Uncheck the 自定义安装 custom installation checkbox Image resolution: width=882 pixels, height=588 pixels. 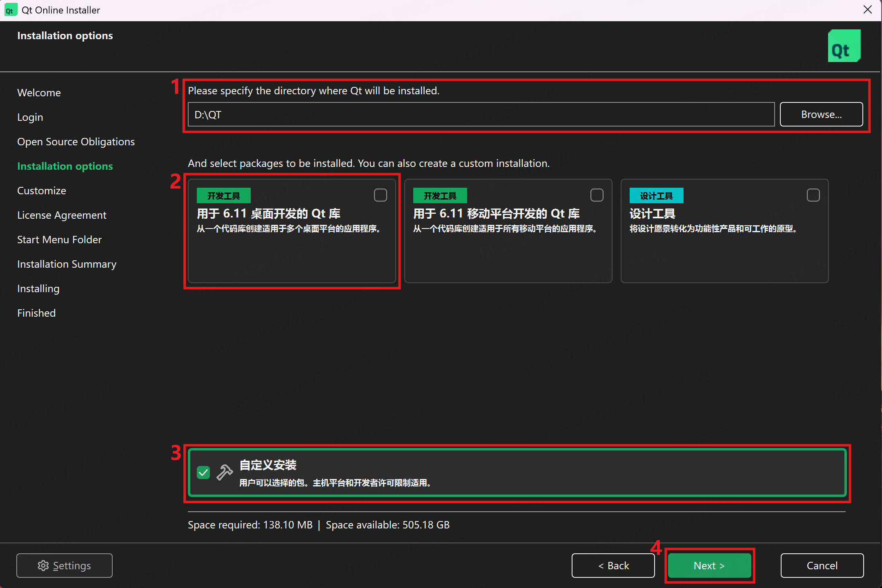[203, 473]
